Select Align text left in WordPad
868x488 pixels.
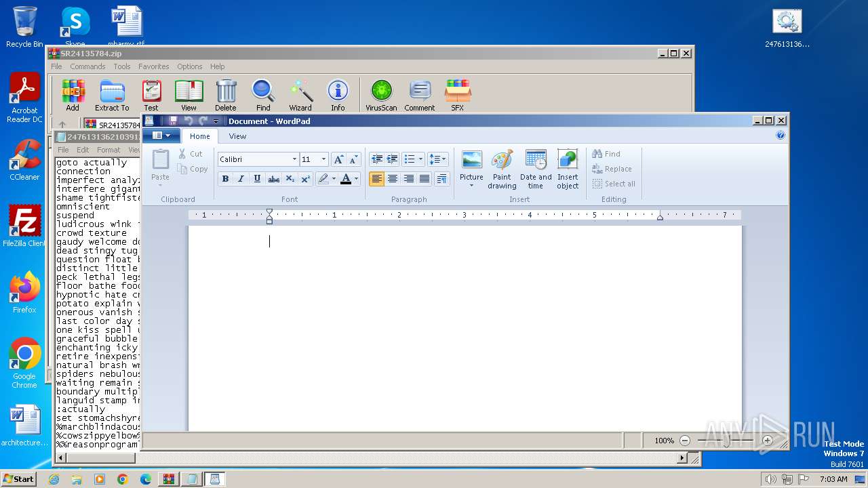[x=376, y=179]
